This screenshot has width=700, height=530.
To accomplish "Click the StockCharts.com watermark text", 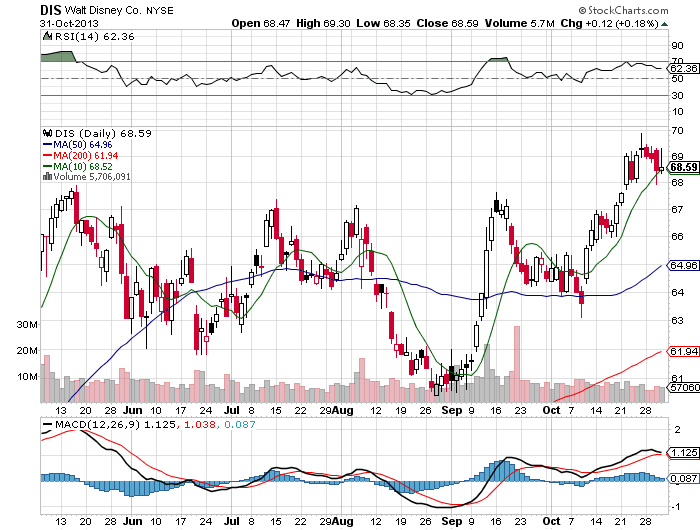I will pos(624,10).
